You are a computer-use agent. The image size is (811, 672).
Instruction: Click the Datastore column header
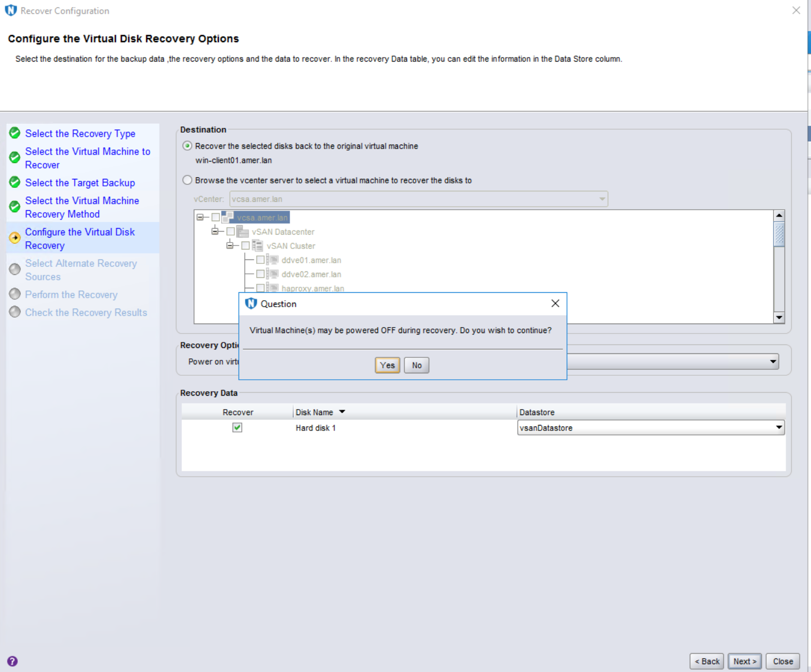click(651, 412)
